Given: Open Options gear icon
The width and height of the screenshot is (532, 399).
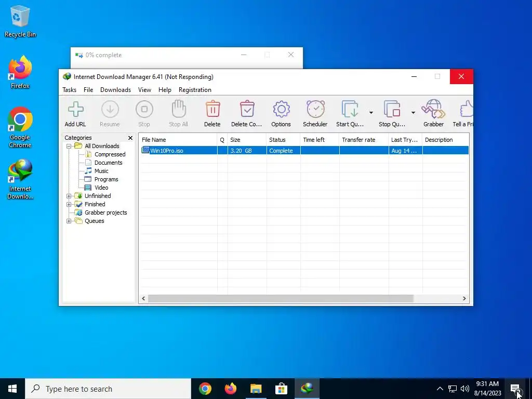Looking at the screenshot, I should pos(281,109).
